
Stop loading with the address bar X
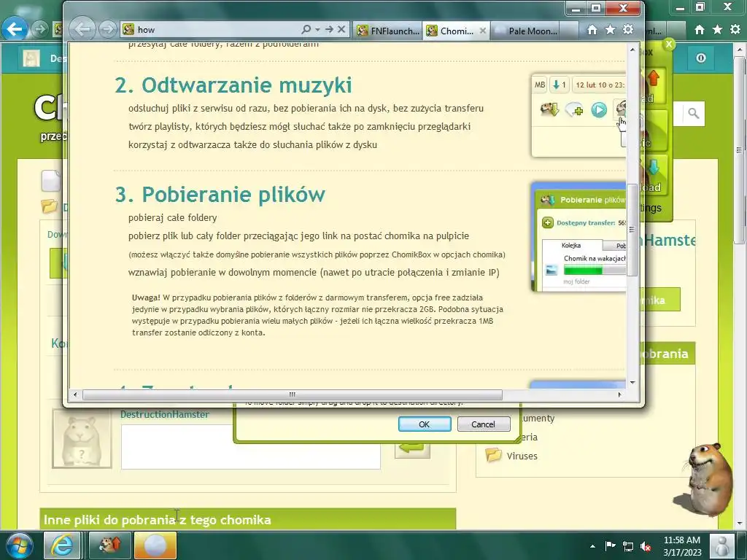pos(341,29)
